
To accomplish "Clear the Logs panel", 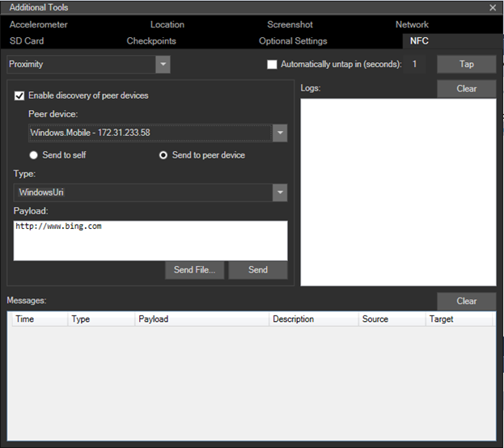I will [467, 89].
